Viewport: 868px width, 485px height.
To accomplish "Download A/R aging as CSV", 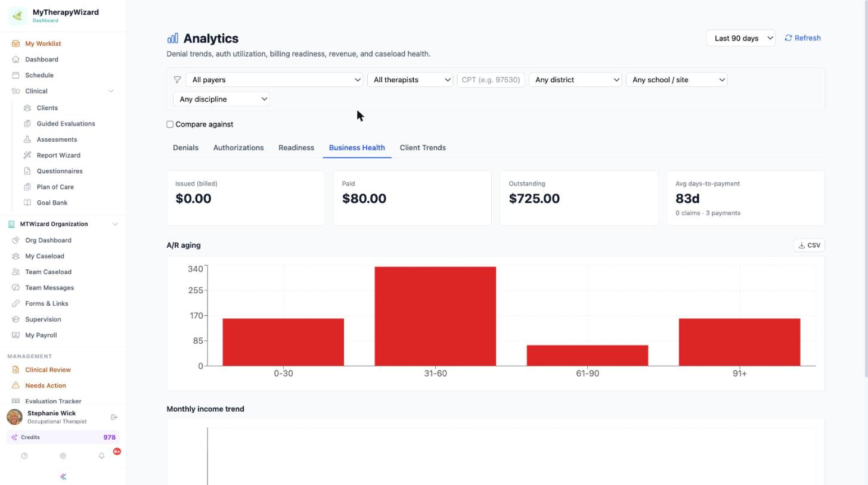I will 809,245.
